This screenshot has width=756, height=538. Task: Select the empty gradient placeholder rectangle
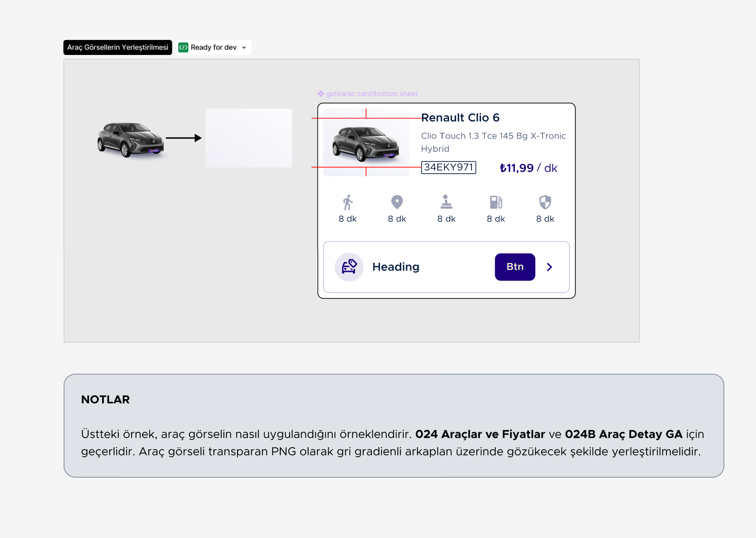(249, 138)
